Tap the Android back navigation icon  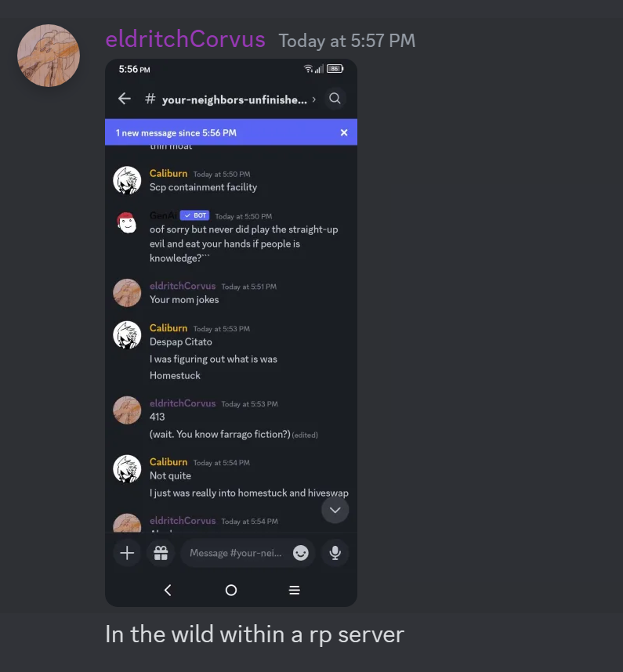tap(168, 590)
